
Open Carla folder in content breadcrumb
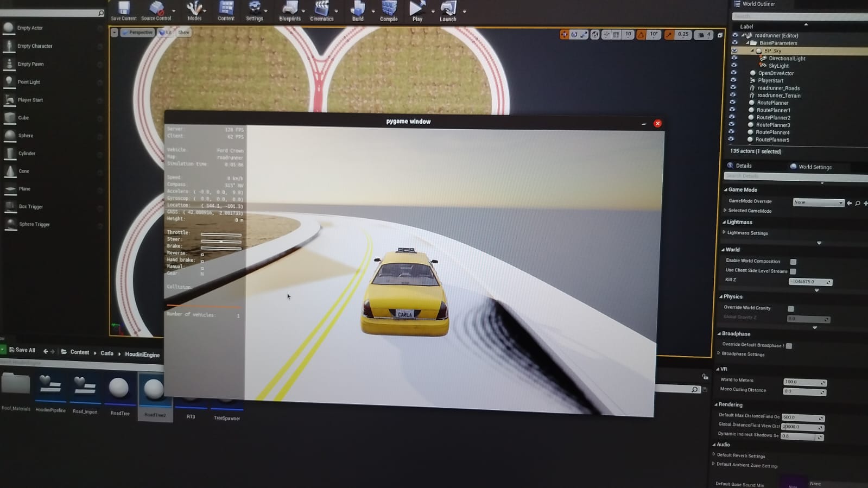pos(107,353)
